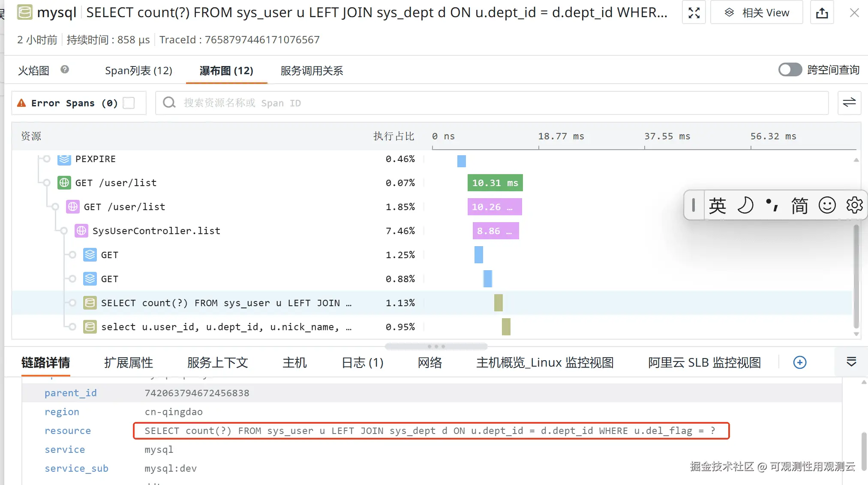Click the input method emoji smiley icon
This screenshot has width=868, height=485.
click(x=827, y=205)
